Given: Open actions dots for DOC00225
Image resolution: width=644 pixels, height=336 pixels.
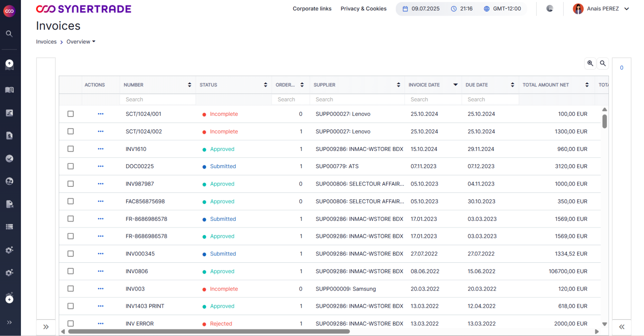Looking at the screenshot, I should click(x=101, y=166).
